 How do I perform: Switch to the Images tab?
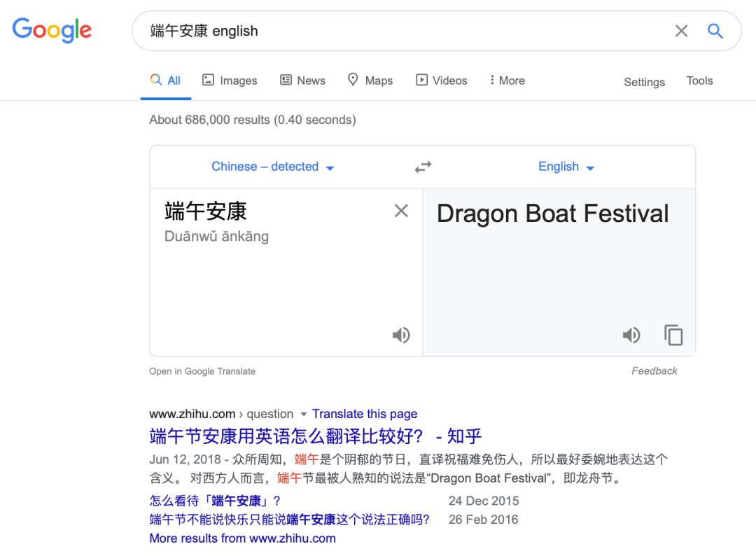(230, 81)
